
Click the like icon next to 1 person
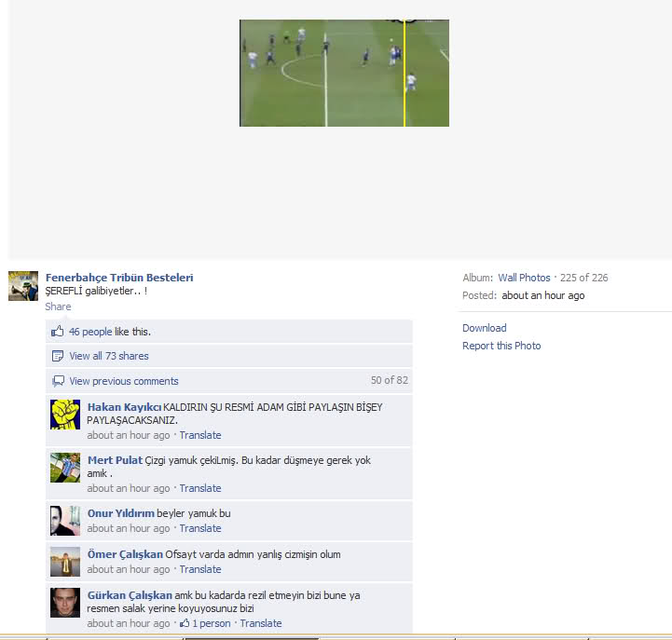[x=185, y=623]
